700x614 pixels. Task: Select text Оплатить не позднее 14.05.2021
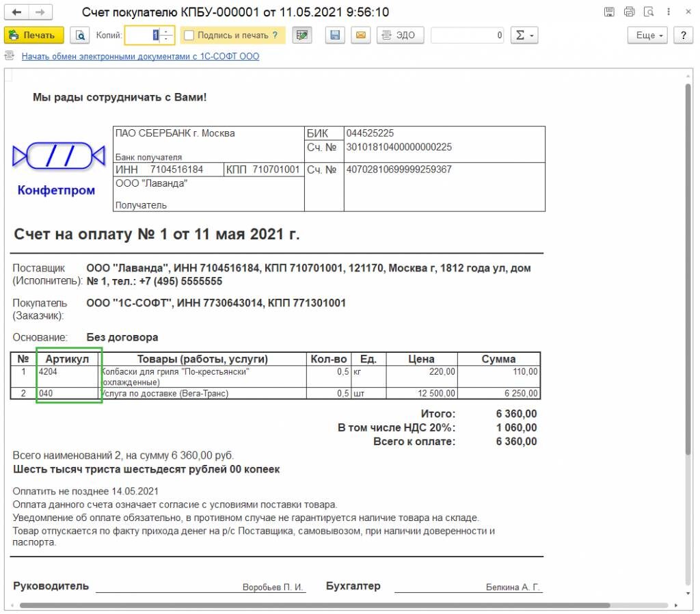[x=85, y=492]
